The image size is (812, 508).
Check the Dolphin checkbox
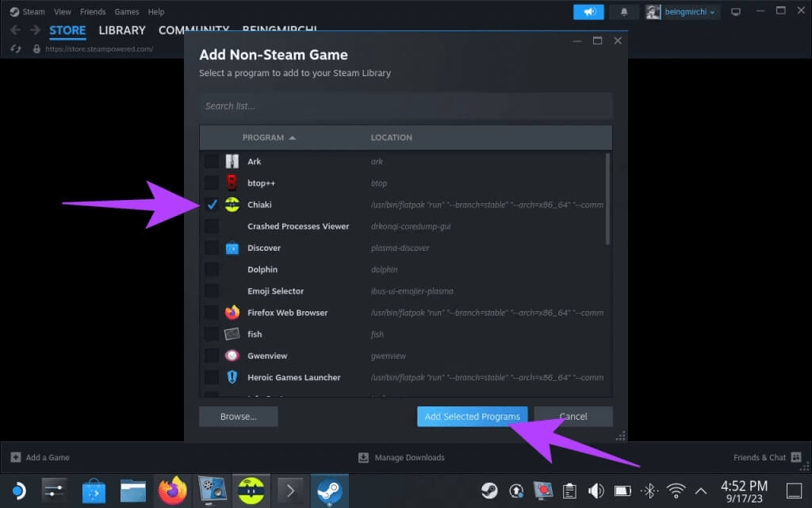pos(211,269)
